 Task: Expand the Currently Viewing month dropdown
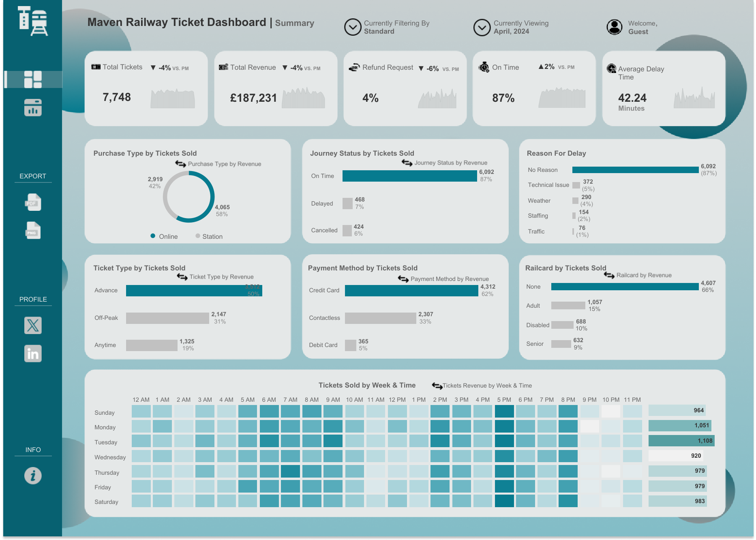tap(482, 28)
